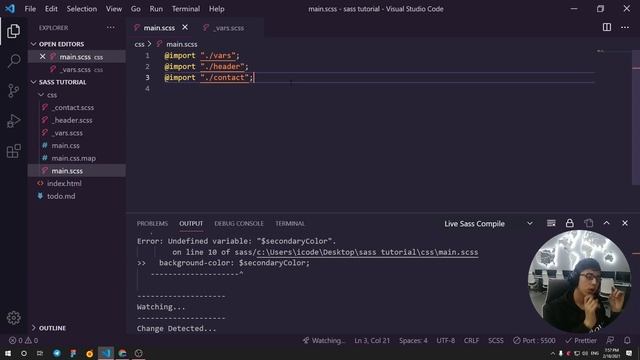Open the Manage gear icon

[13, 318]
